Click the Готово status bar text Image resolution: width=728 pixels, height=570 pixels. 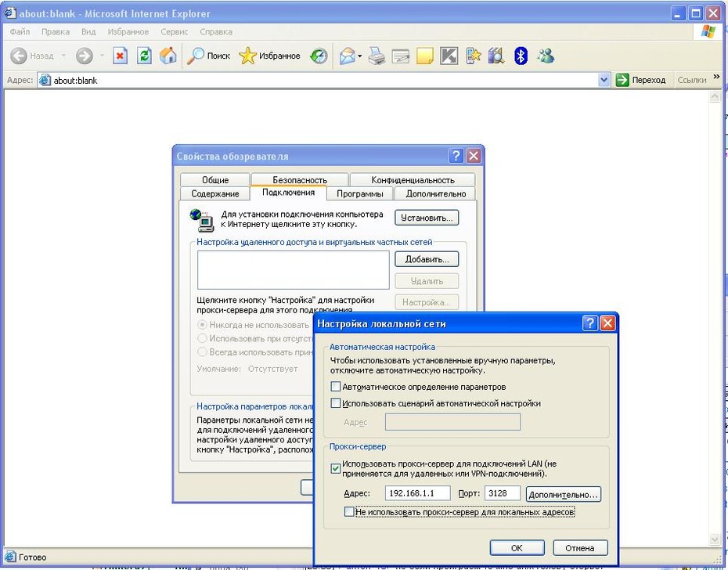[33, 557]
